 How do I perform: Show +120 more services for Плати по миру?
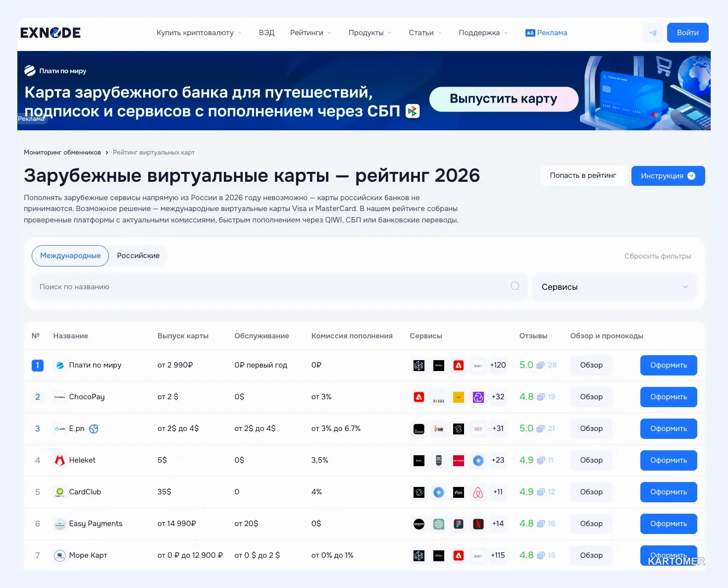pyautogui.click(x=498, y=365)
